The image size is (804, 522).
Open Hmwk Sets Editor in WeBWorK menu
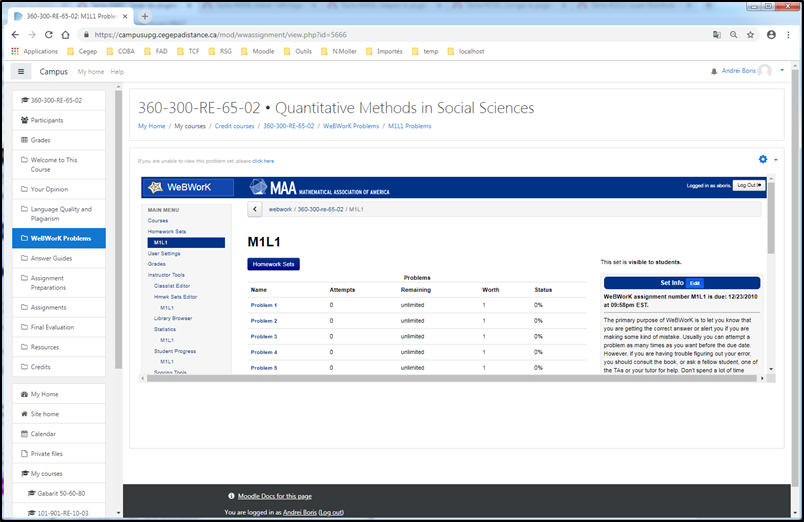tap(175, 297)
